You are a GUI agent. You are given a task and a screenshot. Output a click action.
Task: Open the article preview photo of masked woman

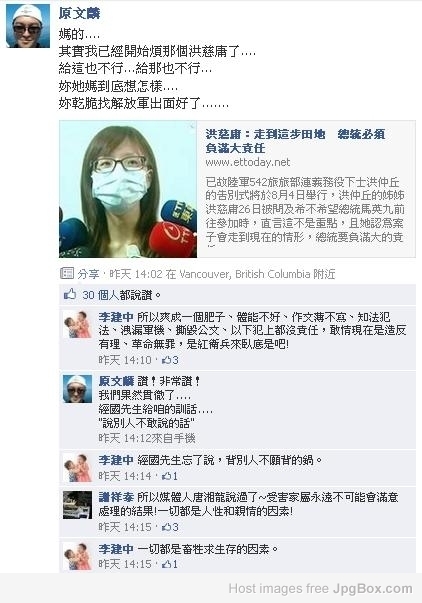click(128, 189)
